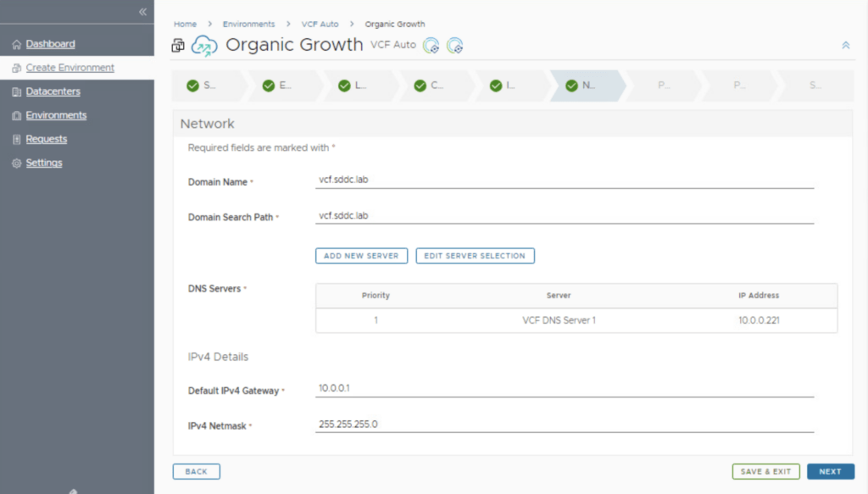The height and width of the screenshot is (494, 868).
Task: Open the VCF Auto breadcrumb link
Action: click(320, 25)
